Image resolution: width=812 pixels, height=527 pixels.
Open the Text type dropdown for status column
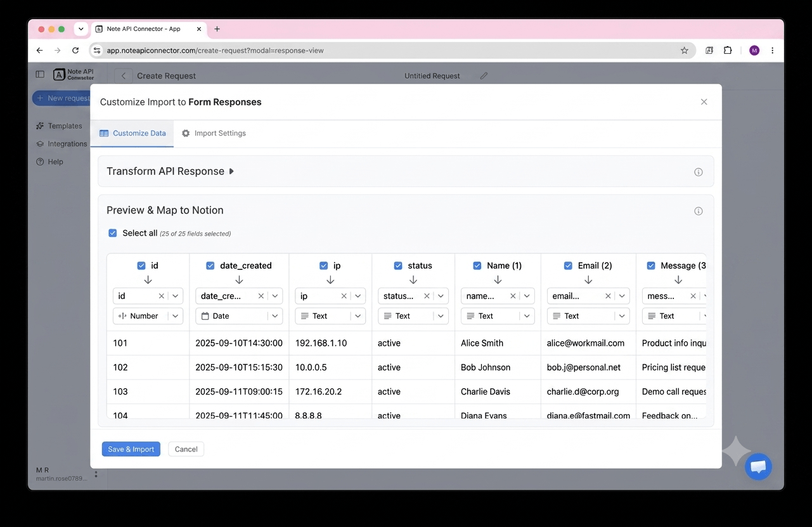click(413, 316)
